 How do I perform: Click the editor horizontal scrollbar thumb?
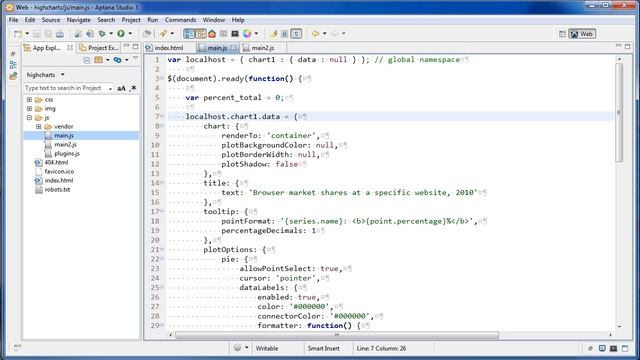[x=337, y=335]
